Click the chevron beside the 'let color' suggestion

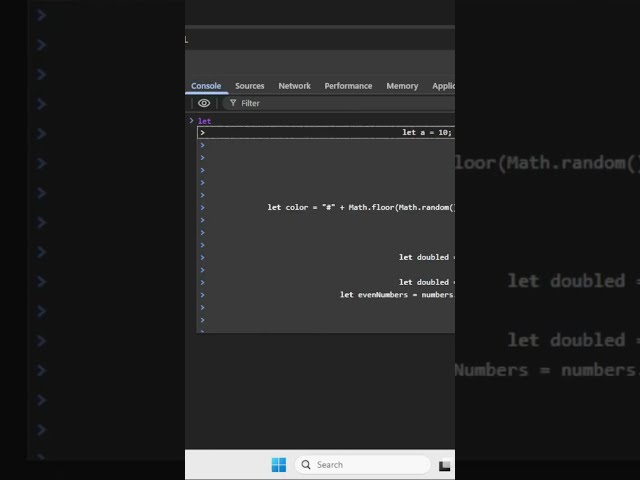point(202,207)
